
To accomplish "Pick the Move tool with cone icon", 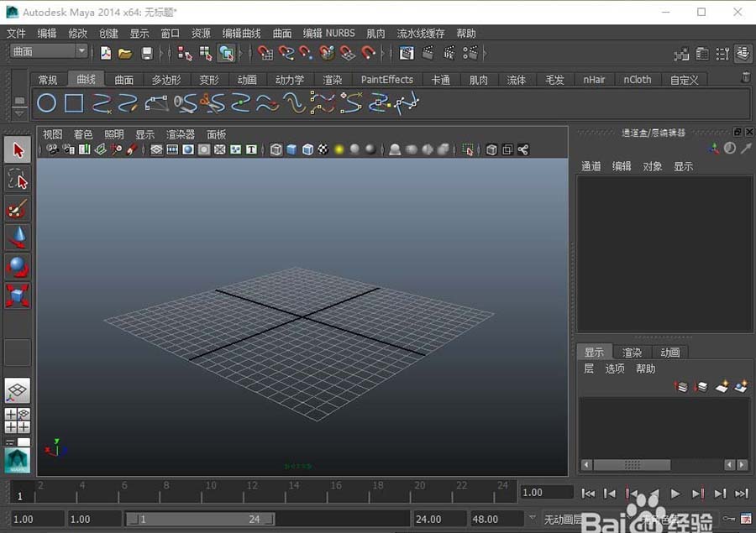I will coord(18,238).
